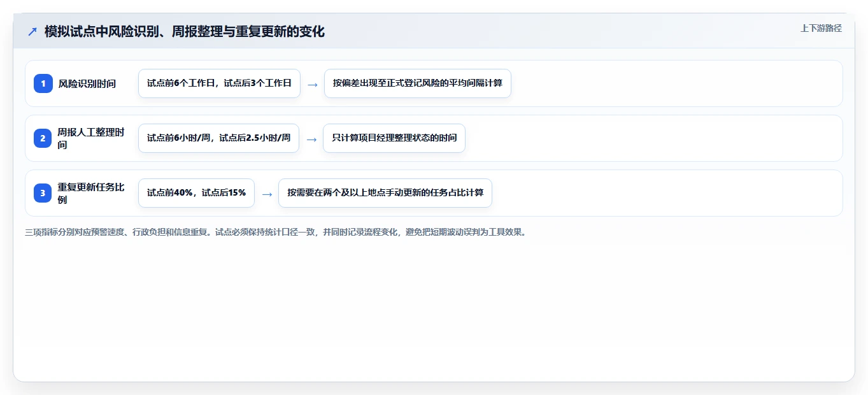Click the 上下游路径 label in header
The image size is (868, 395).
tap(821, 28)
